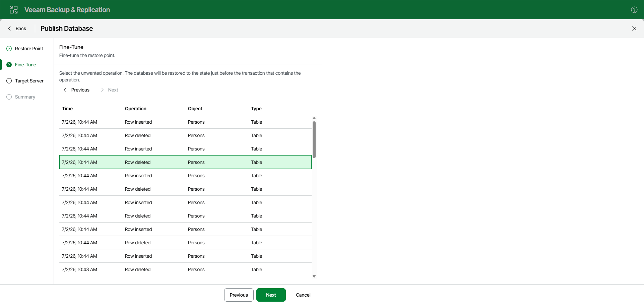Click the circle icon beside Summary
The image size is (644, 306).
(9, 97)
